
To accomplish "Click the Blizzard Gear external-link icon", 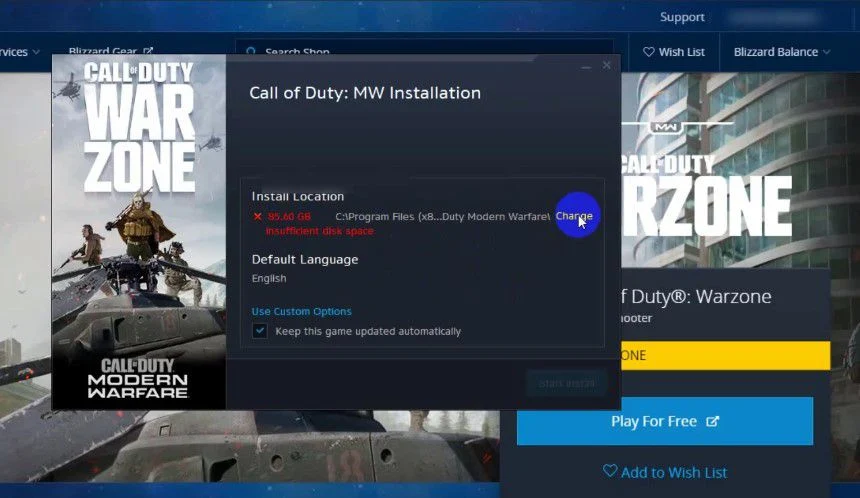I will 148,51.
